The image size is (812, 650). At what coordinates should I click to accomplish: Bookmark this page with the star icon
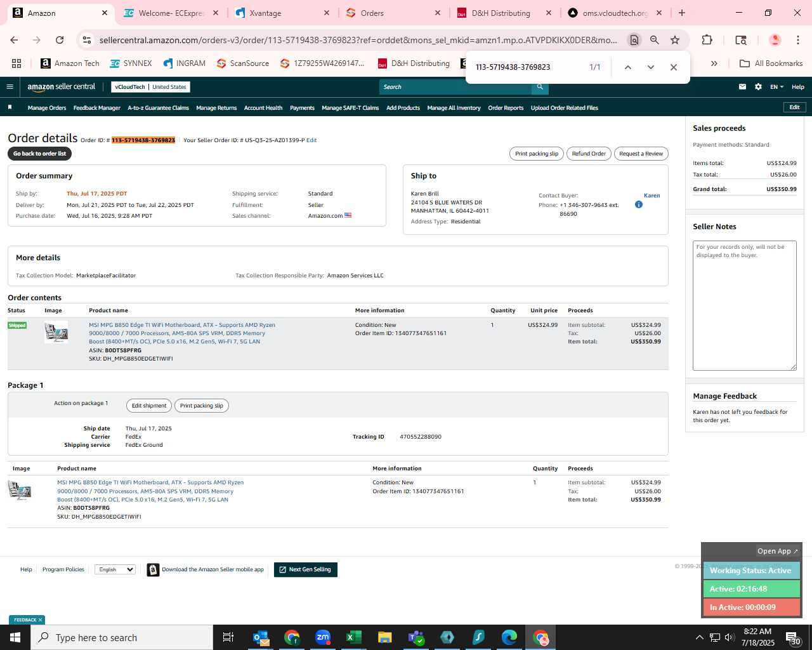pyautogui.click(x=675, y=40)
